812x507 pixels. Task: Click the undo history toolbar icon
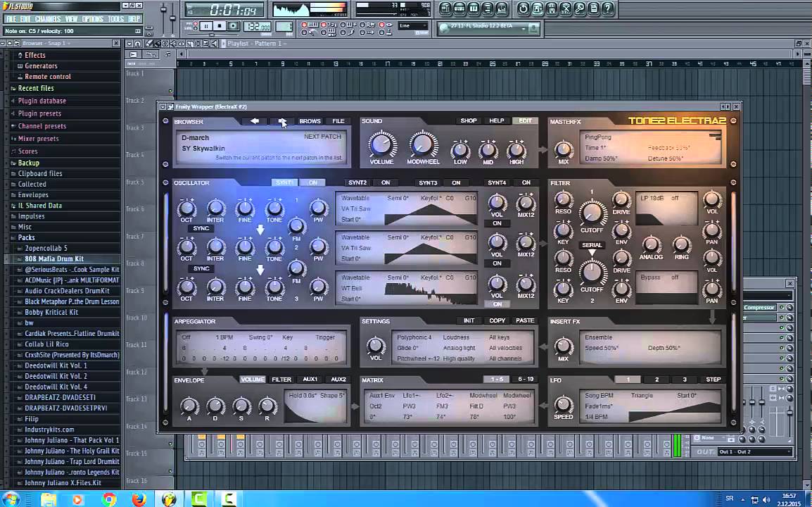pos(523,8)
